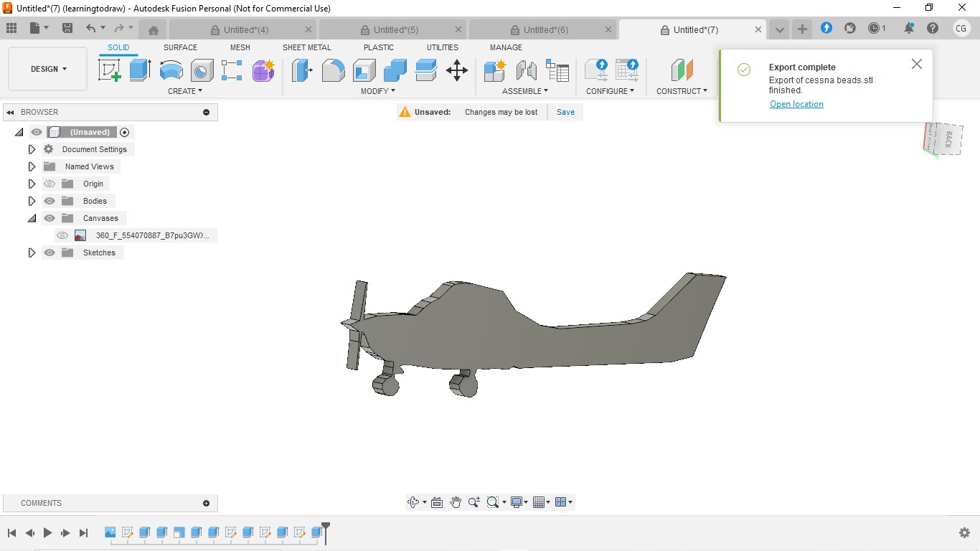Screen dimensions: 980x551
Task: Click the timeline play button
Action: pos(47,532)
